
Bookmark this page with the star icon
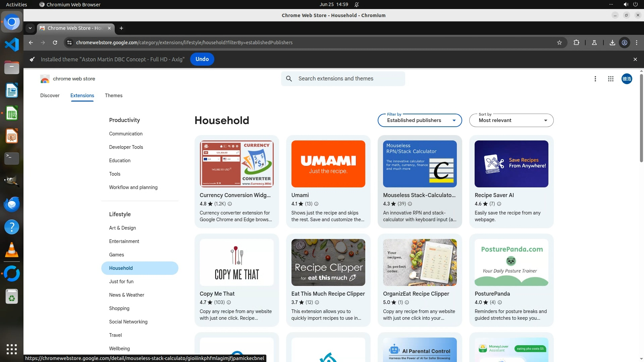pos(559,43)
